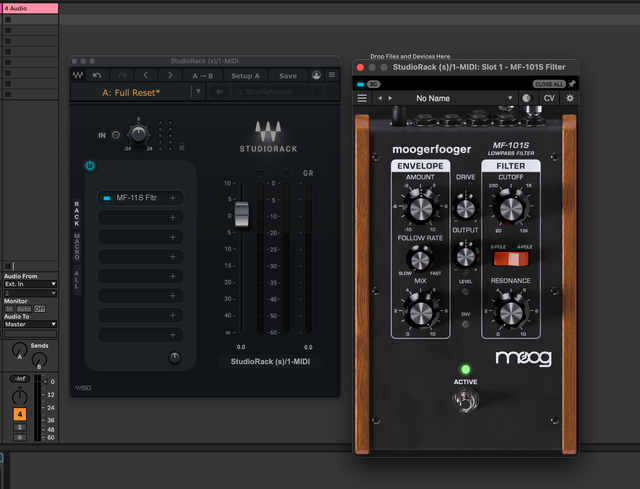The width and height of the screenshot is (640, 489).
Task: Click the Waves logo icon in StudioRack toolbar
Action: click(78, 76)
